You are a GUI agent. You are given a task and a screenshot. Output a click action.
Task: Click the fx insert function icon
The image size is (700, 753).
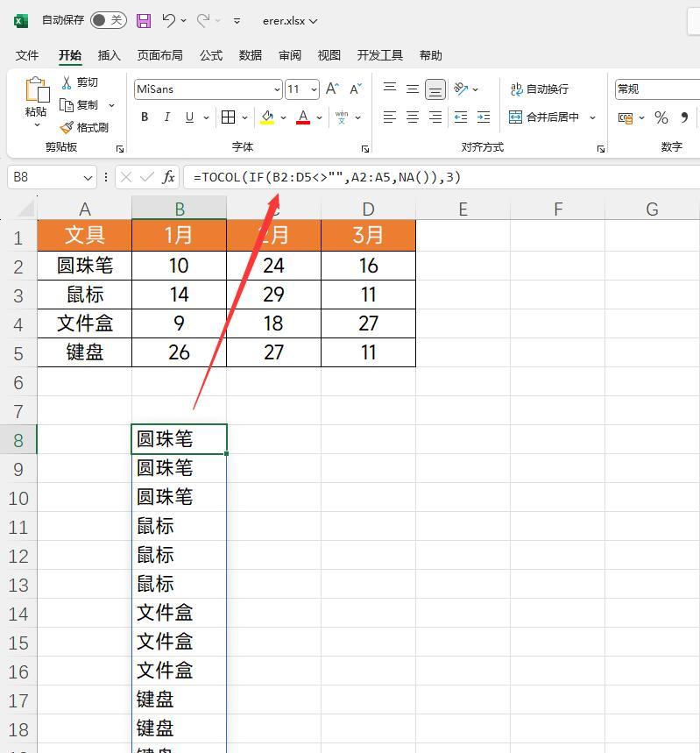168,178
